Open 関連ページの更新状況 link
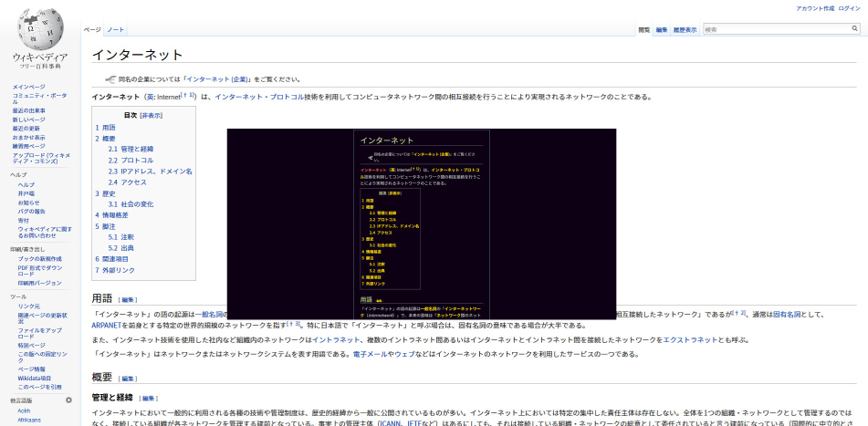This screenshot has height=426, width=868. (42, 318)
